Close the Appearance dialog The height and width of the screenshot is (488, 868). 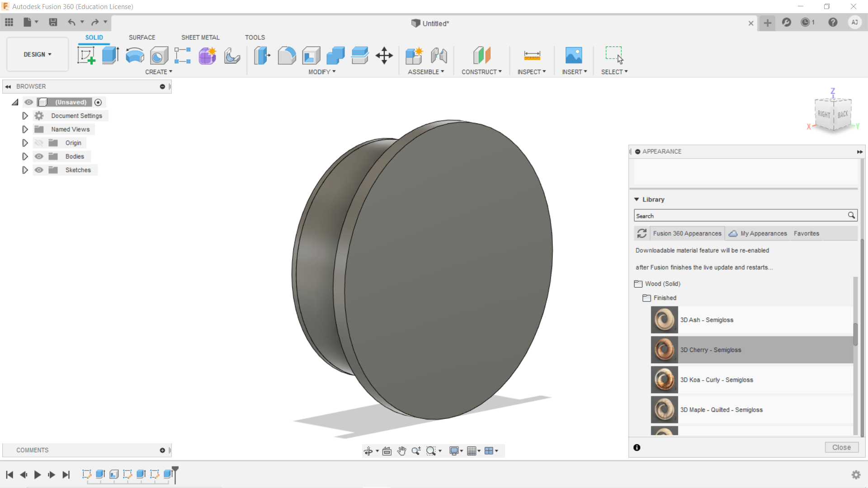841,447
